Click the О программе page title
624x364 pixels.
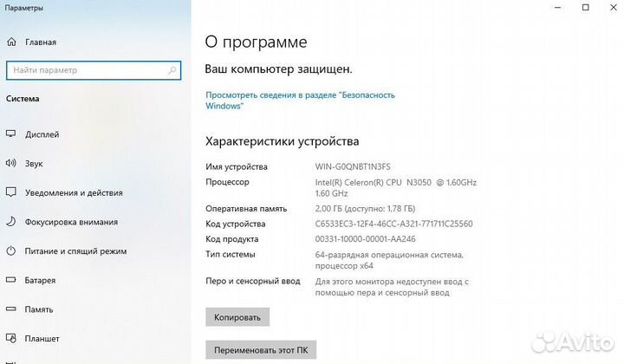256,42
